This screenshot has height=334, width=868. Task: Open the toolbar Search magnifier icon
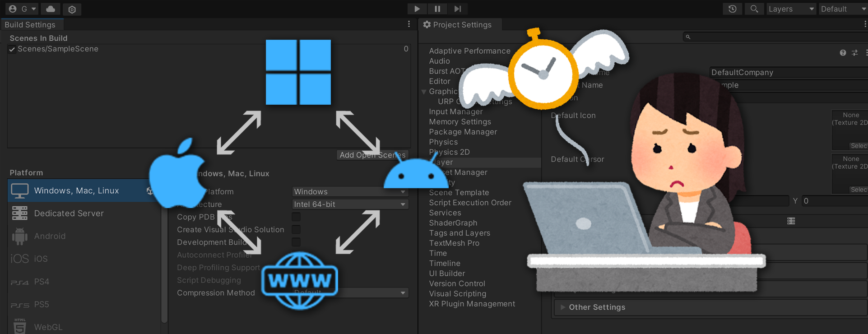pyautogui.click(x=754, y=9)
